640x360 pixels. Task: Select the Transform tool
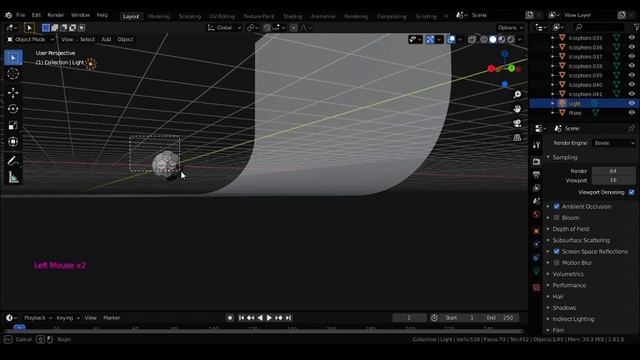coord(13,142)
